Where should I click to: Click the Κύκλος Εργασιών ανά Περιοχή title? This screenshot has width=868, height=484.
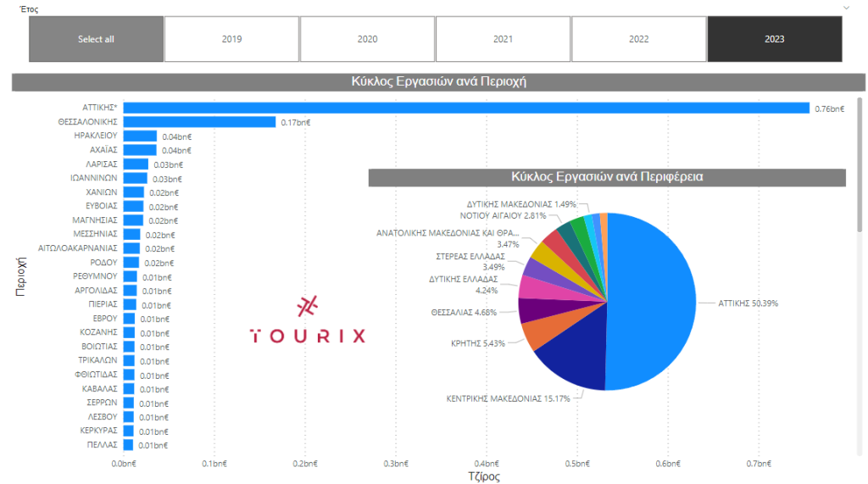point(438,82)
